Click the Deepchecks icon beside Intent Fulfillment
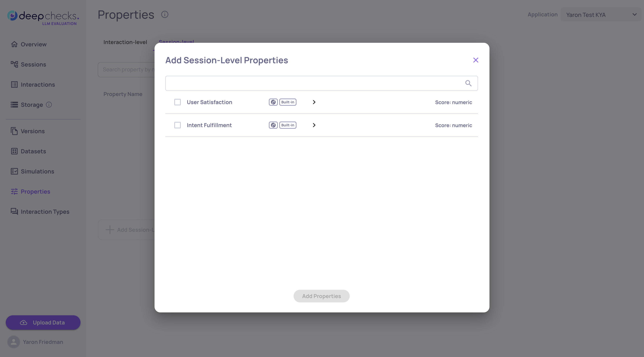The width and height of the screenshot is (644, 357). pos(273,125)
